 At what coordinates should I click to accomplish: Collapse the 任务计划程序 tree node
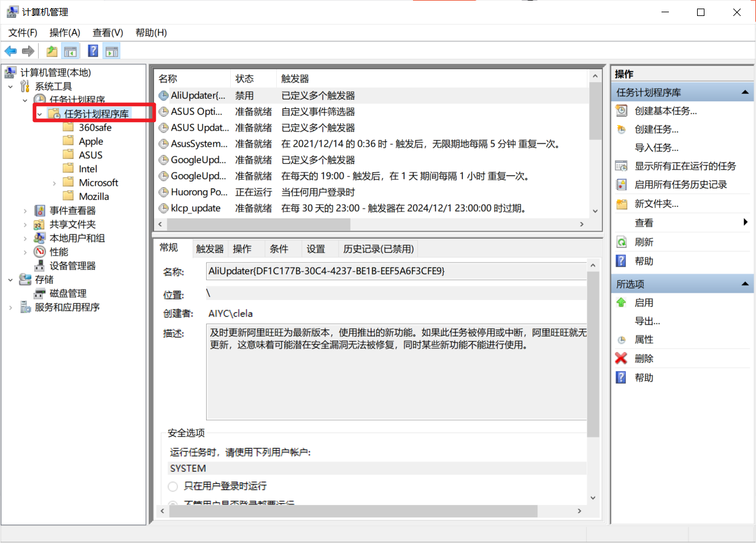25,100
